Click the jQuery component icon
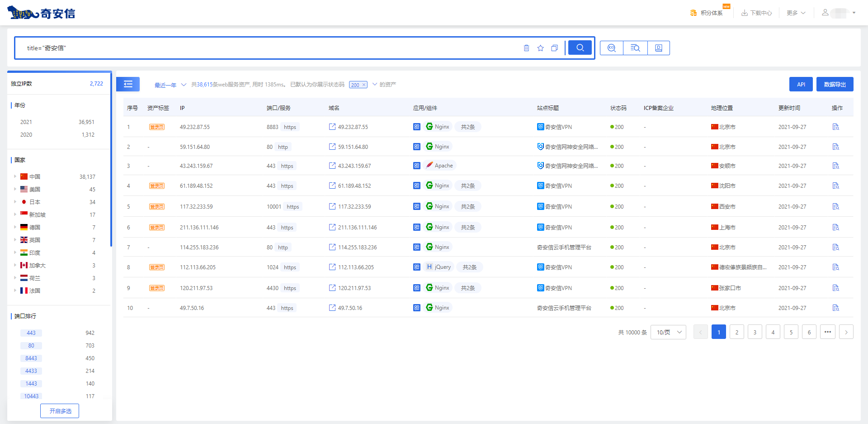868x424 pixels. [x=429, y=267]
